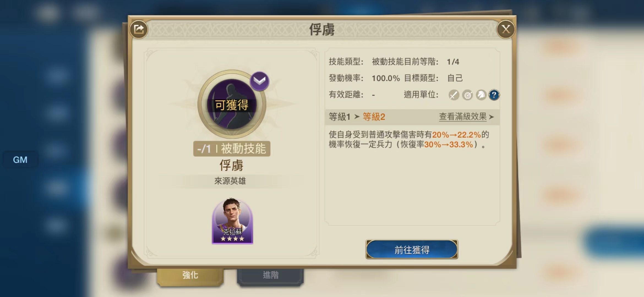This screenshot has height=297, width=644.
Task: Click the purple chevron badge on skill icon
Action: click(259, 81)
